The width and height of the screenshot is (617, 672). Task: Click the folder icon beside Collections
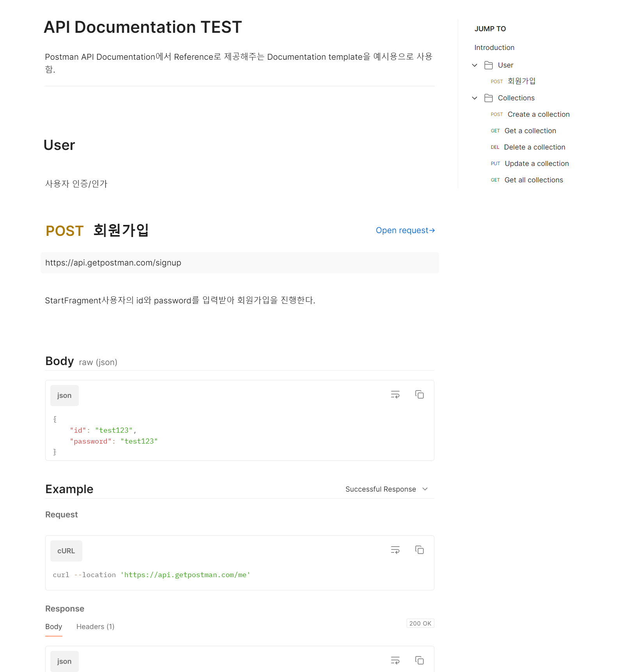(488, 98)
